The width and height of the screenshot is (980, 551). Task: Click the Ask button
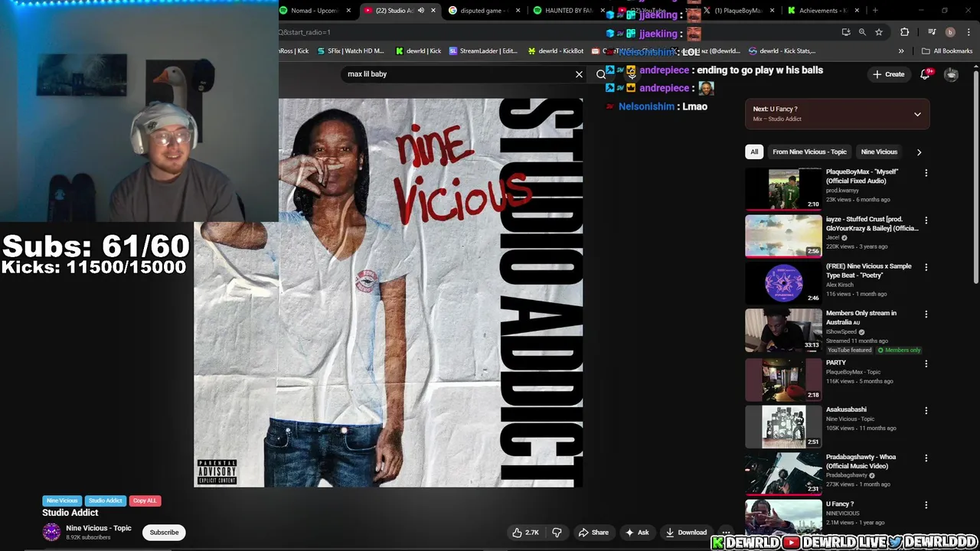pos(637,533)
